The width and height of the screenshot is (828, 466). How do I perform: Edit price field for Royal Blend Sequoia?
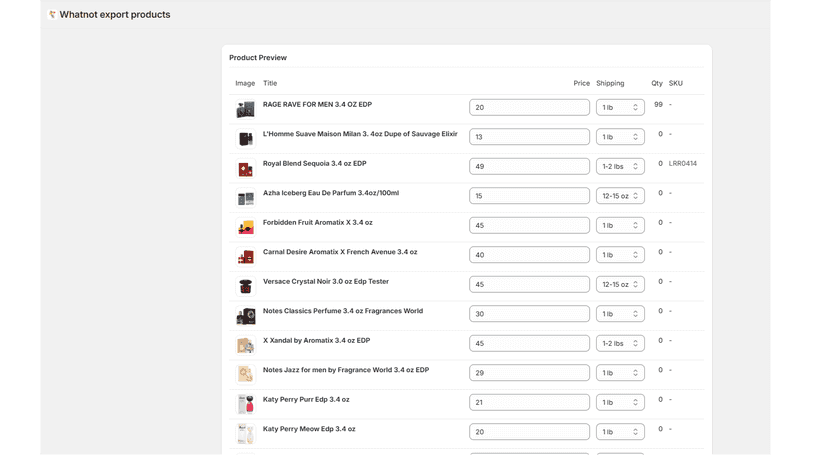[529, 166]
